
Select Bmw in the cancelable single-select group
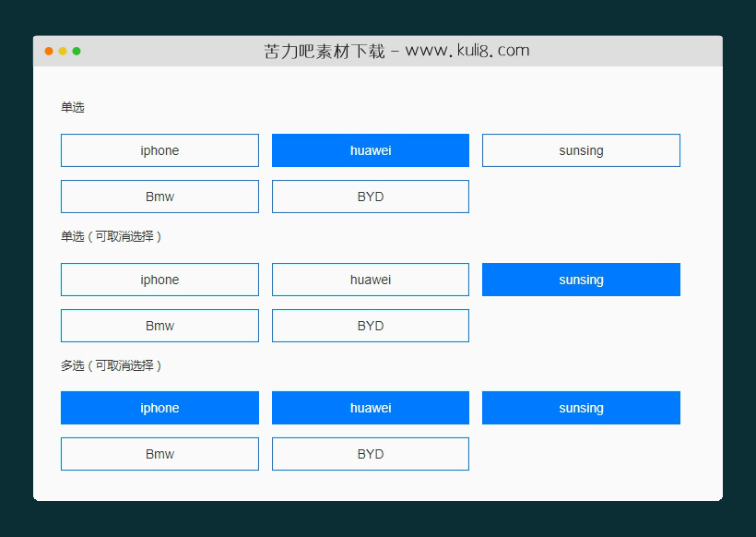[x=159, y=326]
